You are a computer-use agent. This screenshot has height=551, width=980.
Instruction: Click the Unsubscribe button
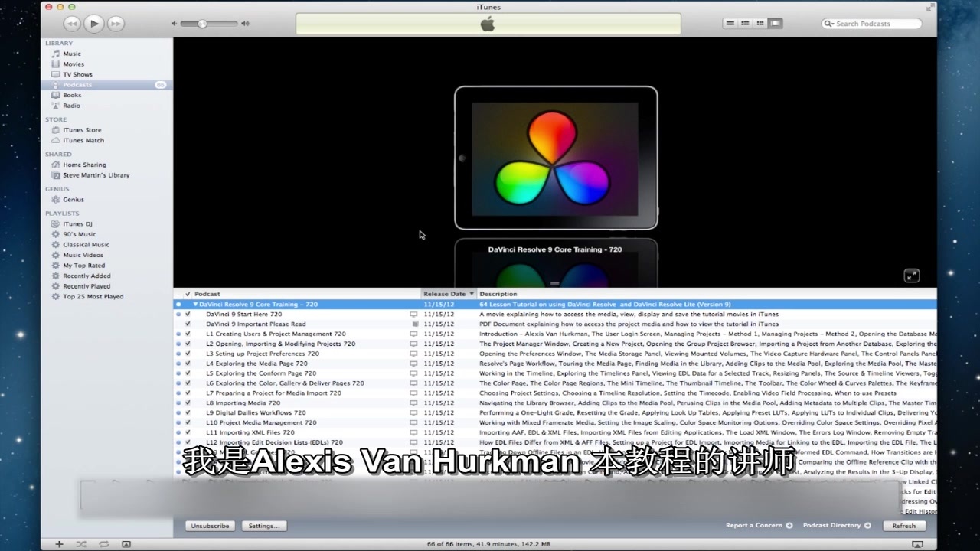coord(210,526)
